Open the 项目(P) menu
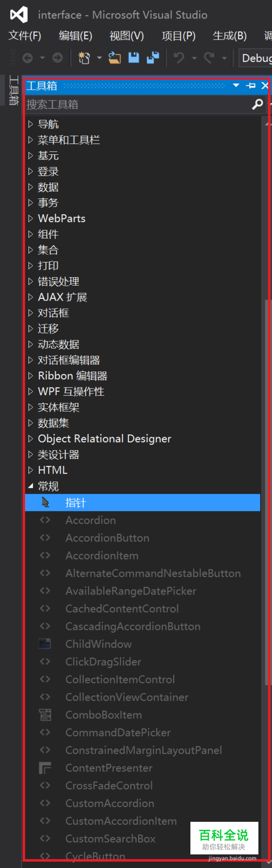 tap(178, 36)
